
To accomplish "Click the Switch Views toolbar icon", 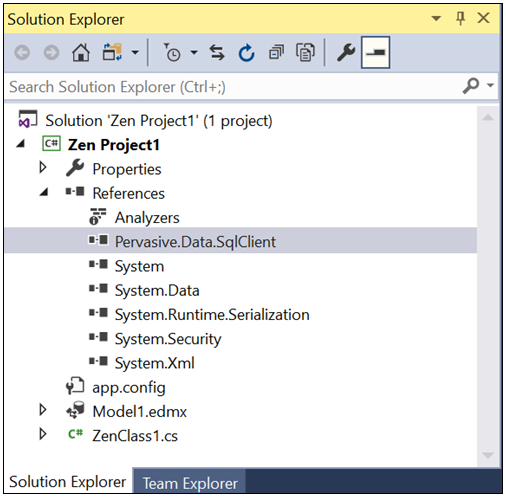I will 112,52.
